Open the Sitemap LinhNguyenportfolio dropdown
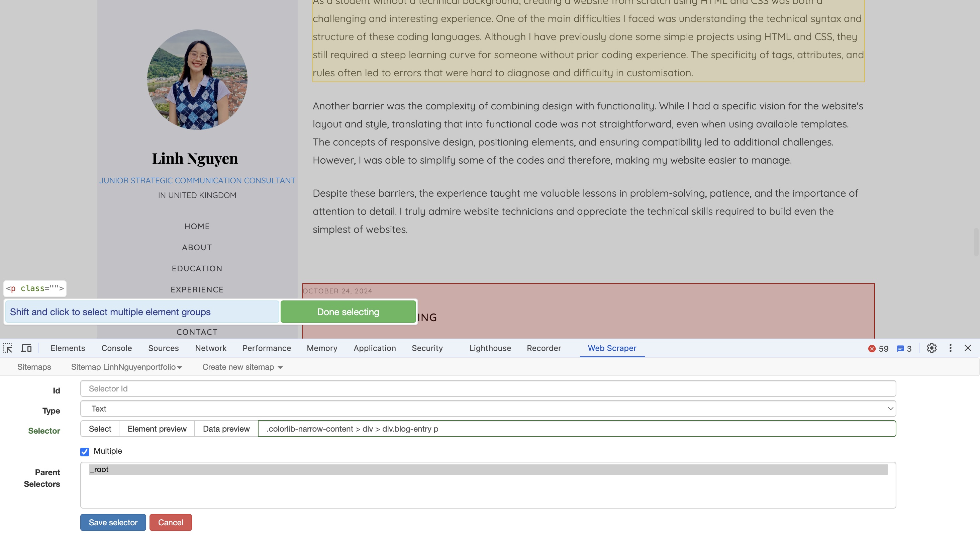980x538 pixels. coord(126,367)
